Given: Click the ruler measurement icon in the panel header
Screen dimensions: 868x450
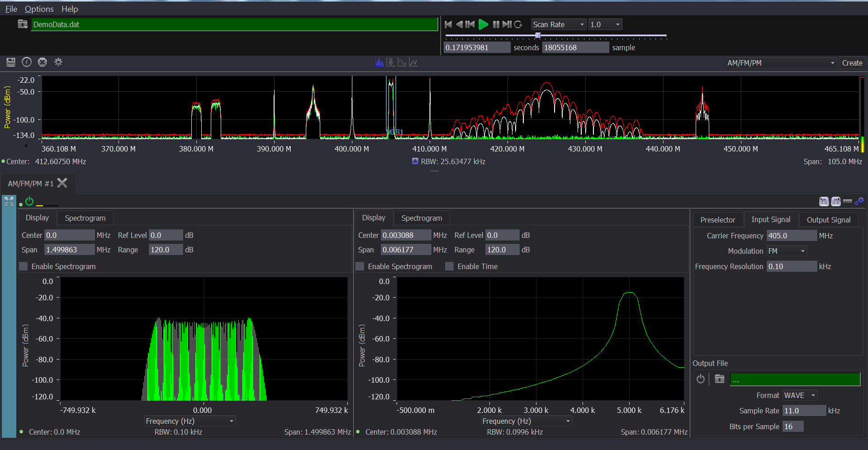Looking at the screenshot, I should pos(847,201).
